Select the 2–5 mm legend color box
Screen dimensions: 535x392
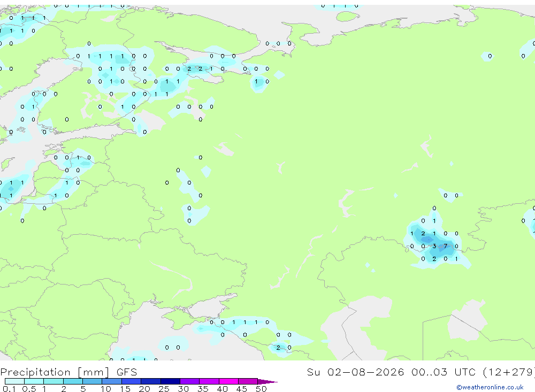(73, 381)
